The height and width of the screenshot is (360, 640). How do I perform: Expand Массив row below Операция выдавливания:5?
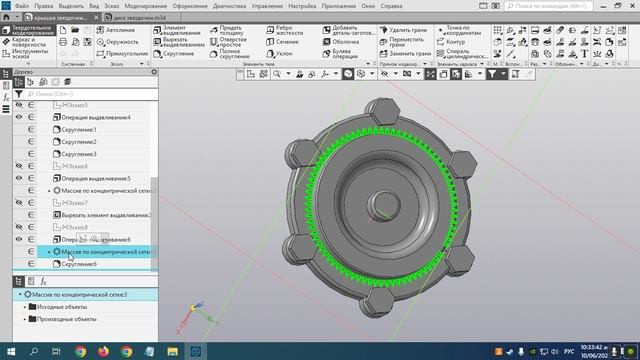pos(49,191)
